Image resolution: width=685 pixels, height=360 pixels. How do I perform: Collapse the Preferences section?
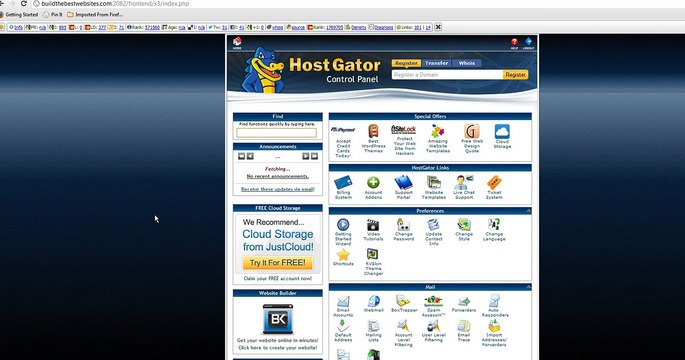(528, 211)
